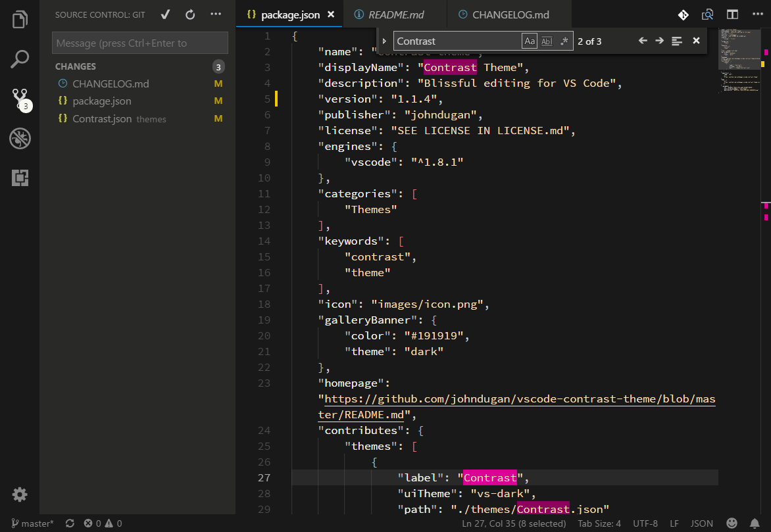Click the SOURCE CONTROL: GIT title
This screenshot has height=532, width=771.
coord(100,14)
